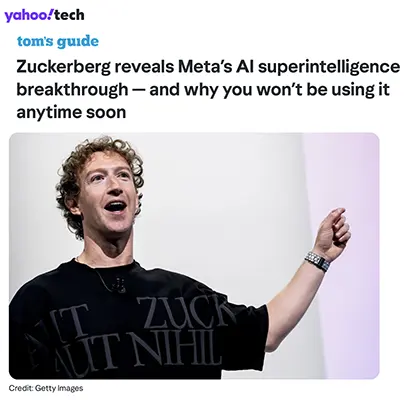Screen dimensions: 411x400
Task: Click the lapel microphone clipped on the shirt
Action: click(119, 286)
